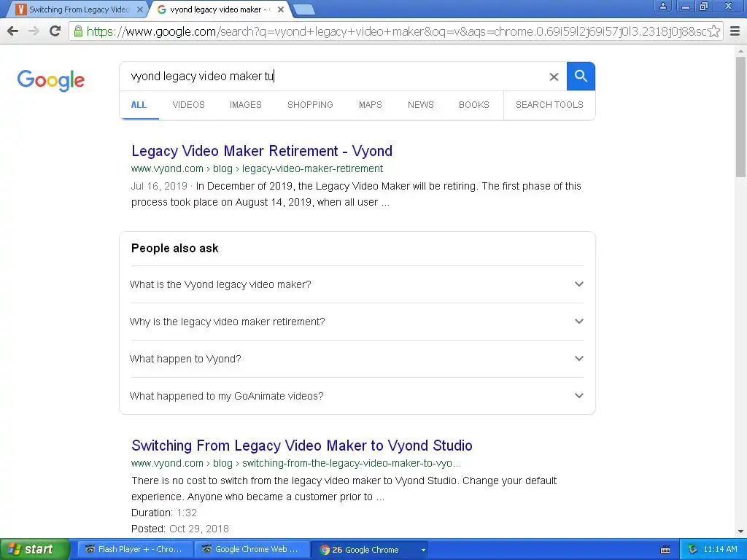Open the Chrome user profile icon
This screenshot has width=747, height=560.
click(662, 6)
